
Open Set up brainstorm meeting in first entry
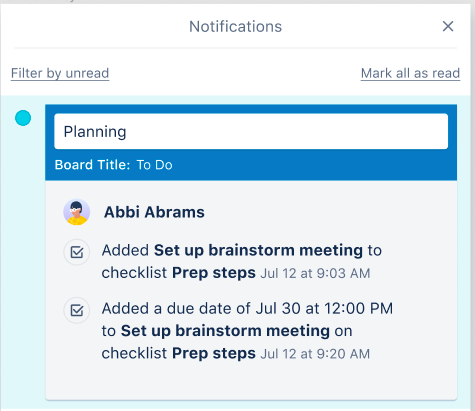coord(258,250)
